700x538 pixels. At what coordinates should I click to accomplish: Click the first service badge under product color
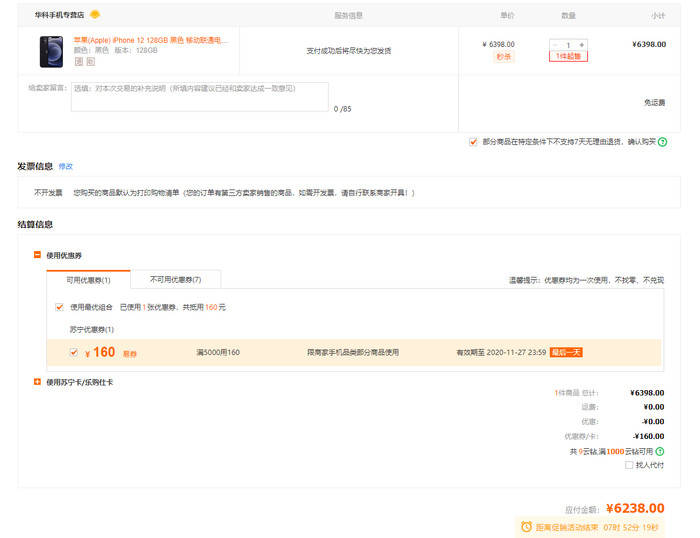point(78,61)
